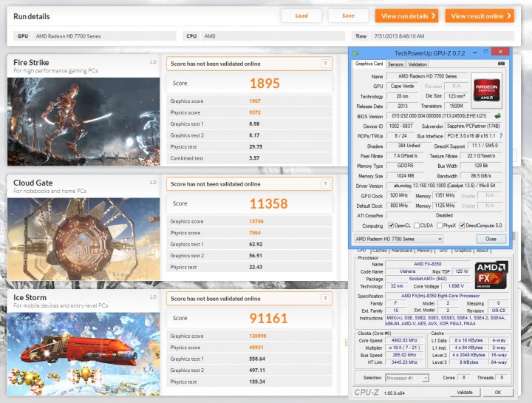The image size is (532, 403).
Task: Select the CPU tab in CPU-Z
Action: click(361, 250)
